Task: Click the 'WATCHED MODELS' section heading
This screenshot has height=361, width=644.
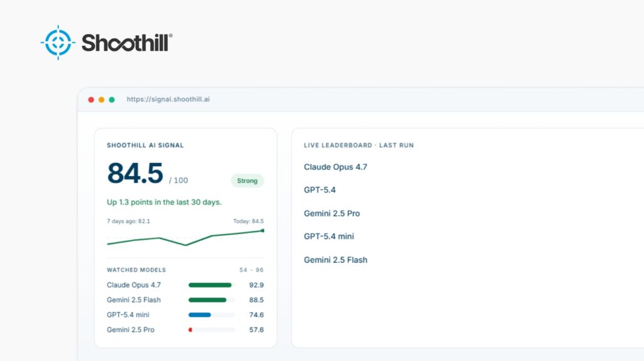Action: coord(136,270)
